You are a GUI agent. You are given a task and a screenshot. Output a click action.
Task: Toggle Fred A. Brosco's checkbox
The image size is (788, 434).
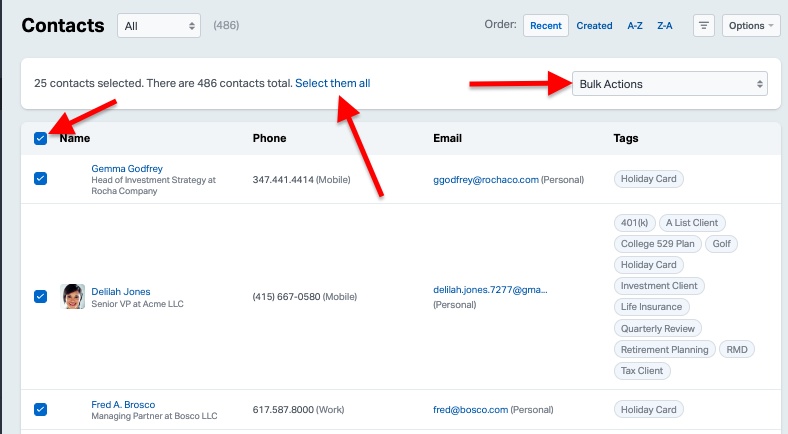pos(41,409)
